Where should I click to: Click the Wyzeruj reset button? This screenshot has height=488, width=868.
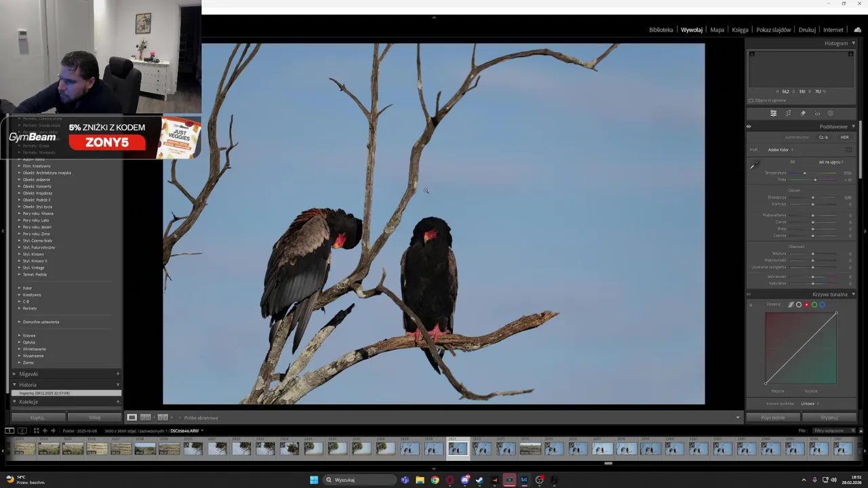click(x=829, y=418)
